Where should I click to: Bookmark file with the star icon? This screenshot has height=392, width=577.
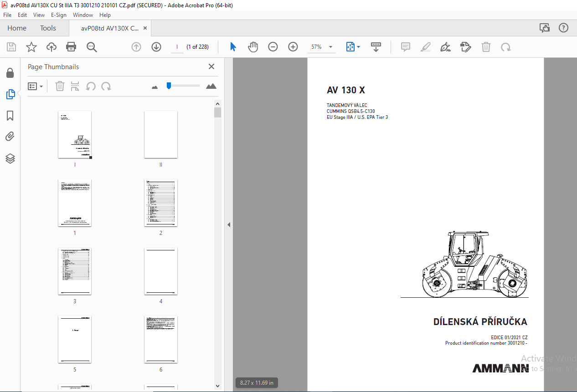tap(31, 47)
